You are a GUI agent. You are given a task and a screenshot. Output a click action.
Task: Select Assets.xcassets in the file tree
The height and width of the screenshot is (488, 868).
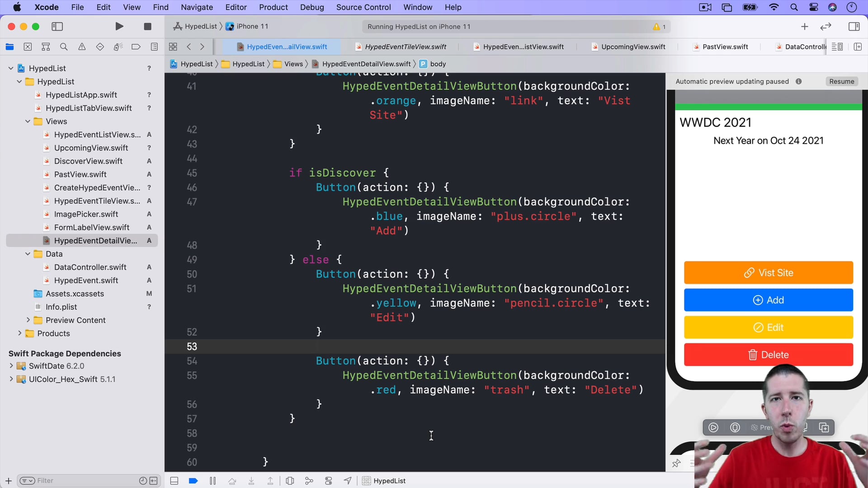point(75,294)
